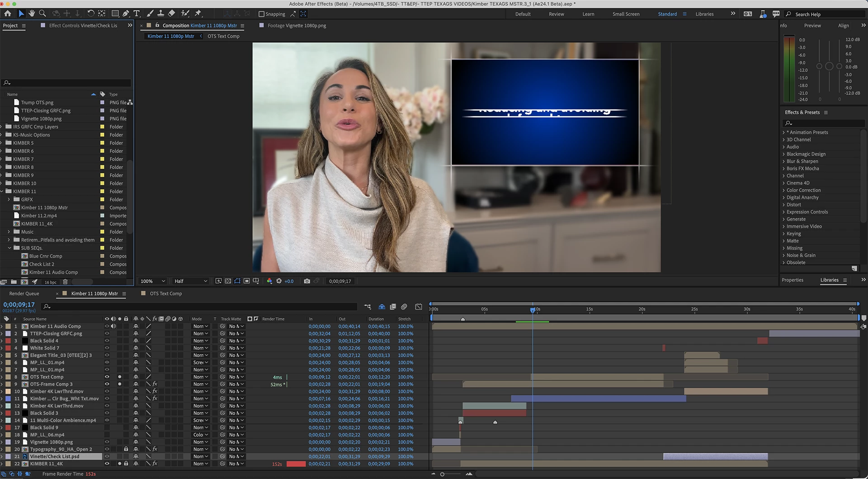The height and width of the screenshot is (479, 868).
Task: Click the composition mini-flowchart icon
Action: 368,307
